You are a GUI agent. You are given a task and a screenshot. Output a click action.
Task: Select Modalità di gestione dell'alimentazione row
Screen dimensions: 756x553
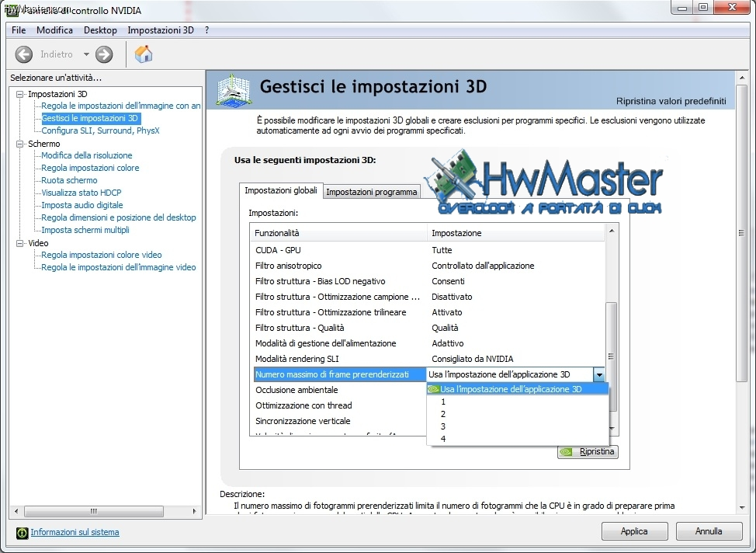[x=429, y=343]
